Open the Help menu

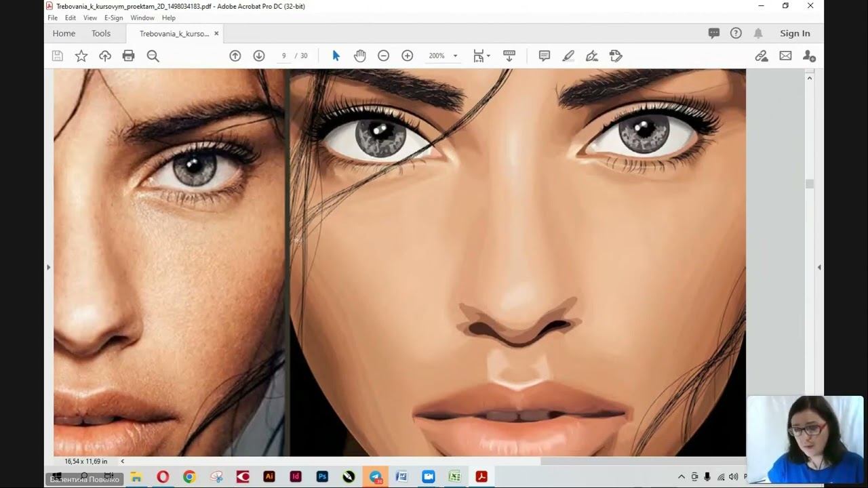(x=169, y=18)
